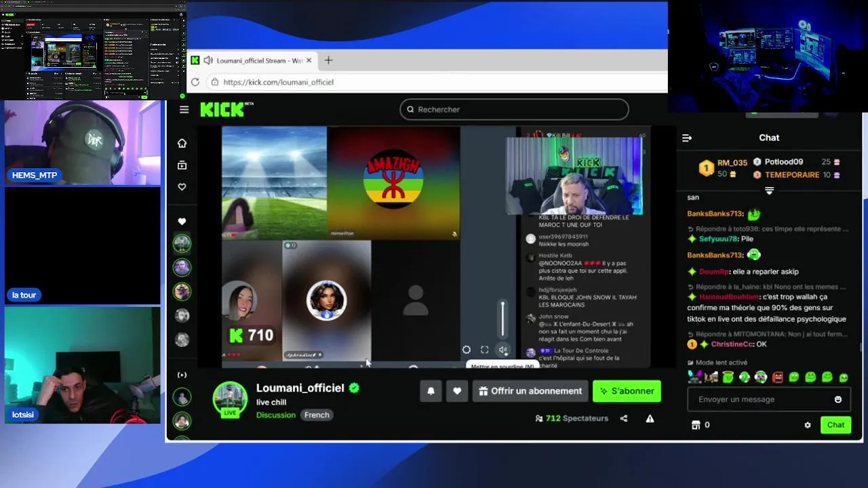Pick the first quick emote in chat row
The height and width of the screenshot is (488, 868).
[694, 377]
